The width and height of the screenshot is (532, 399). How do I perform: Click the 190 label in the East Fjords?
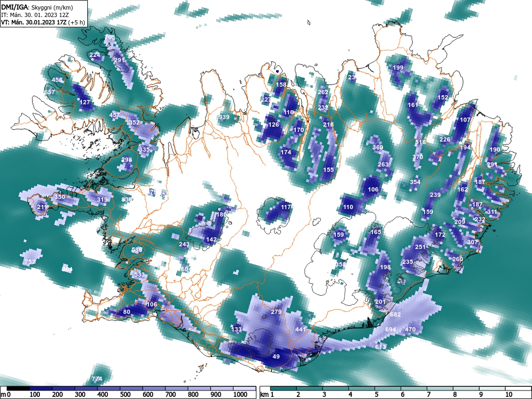pos(495,149)
